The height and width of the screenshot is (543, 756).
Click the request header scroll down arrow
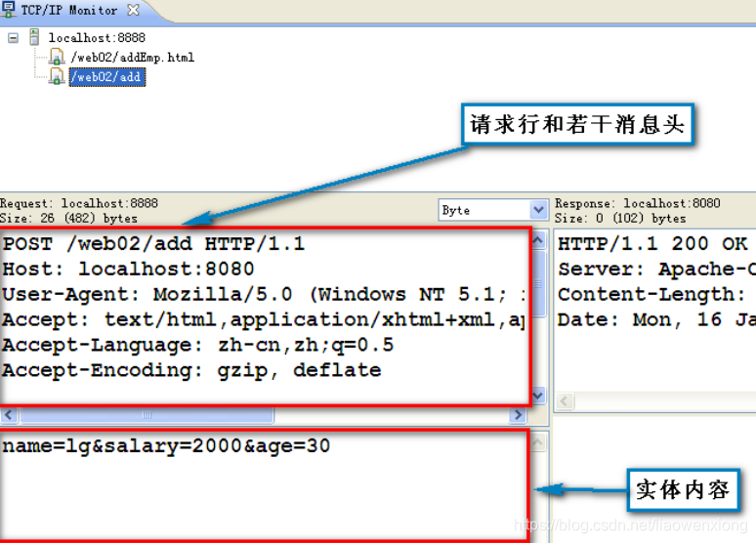pyautogui.click(x=538, y=397)
